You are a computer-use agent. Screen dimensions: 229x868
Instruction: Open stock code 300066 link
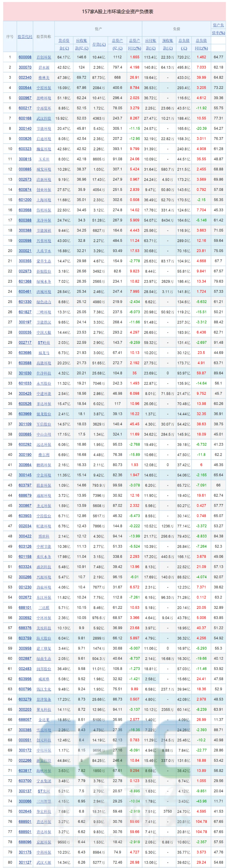coord(25,801)
